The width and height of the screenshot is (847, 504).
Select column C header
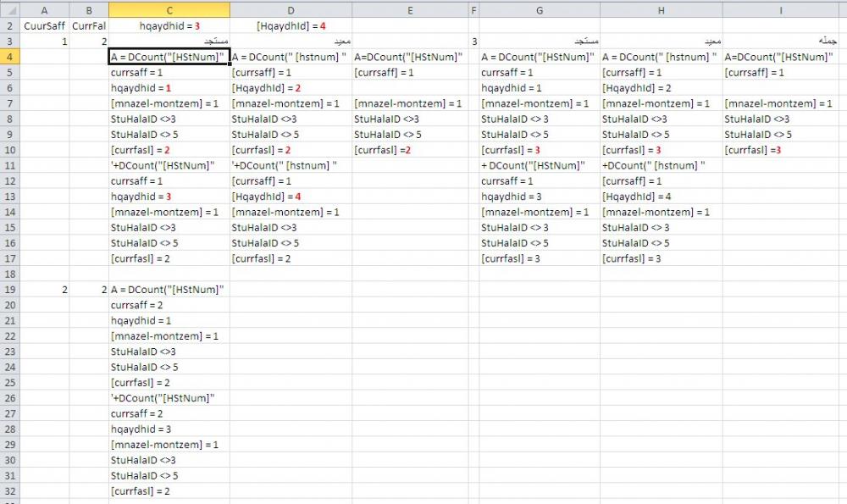pyautogui.click(x=169, y=9)
